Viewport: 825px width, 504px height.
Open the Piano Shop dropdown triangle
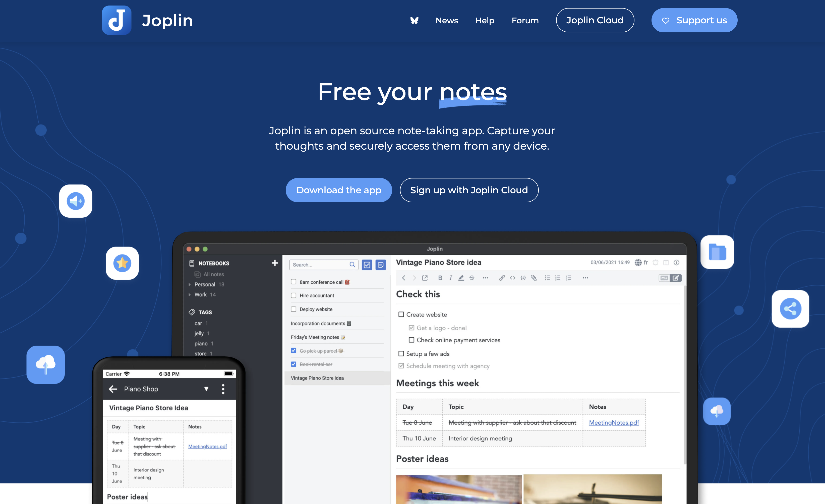point(206,389)
